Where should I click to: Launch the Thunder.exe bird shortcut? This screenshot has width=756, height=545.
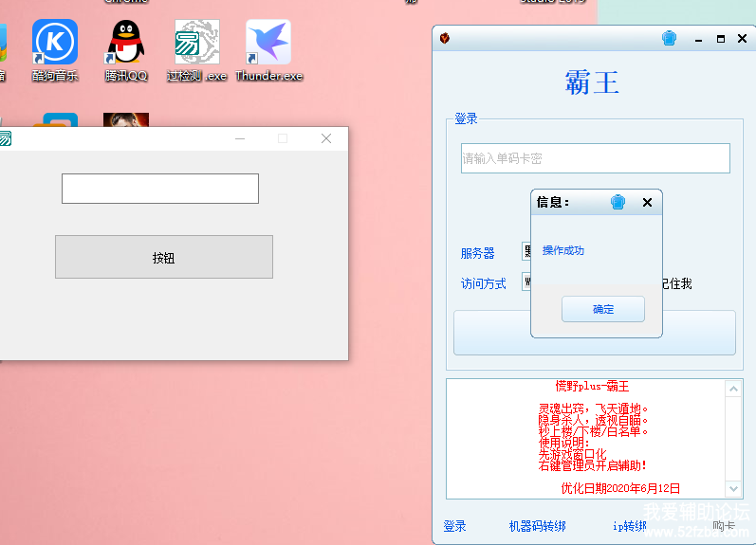tap(268, 50)
